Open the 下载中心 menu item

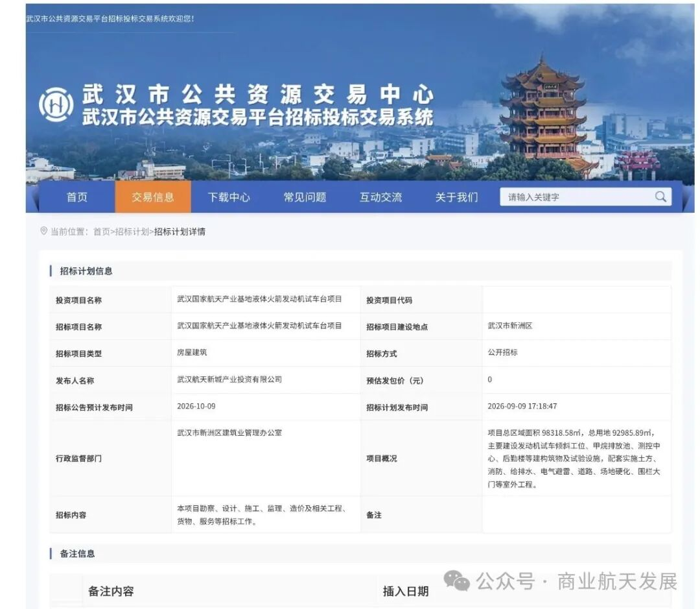click(x=229, y=197)
